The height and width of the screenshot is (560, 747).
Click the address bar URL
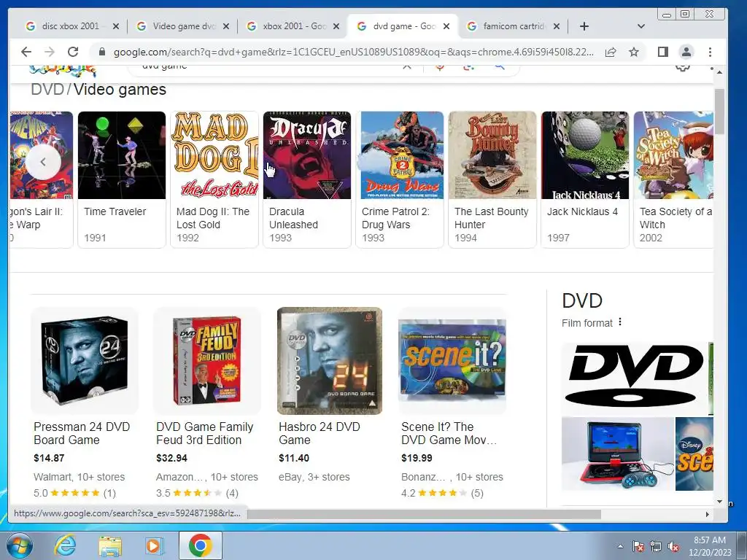click(354, 52)
